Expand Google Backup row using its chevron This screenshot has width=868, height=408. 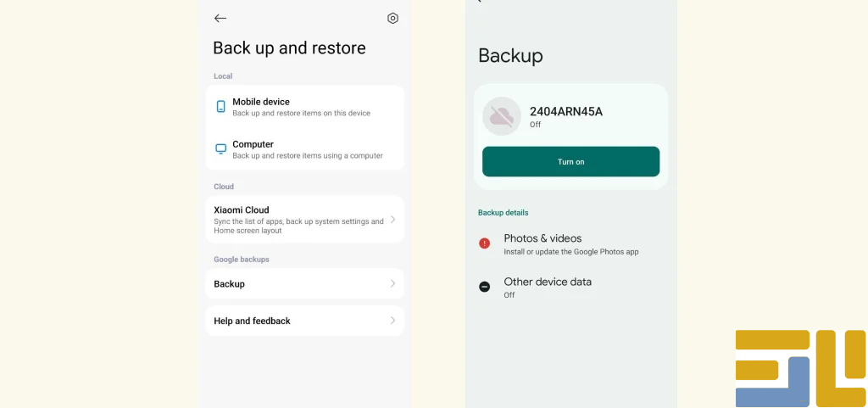(x=392, y=283)
